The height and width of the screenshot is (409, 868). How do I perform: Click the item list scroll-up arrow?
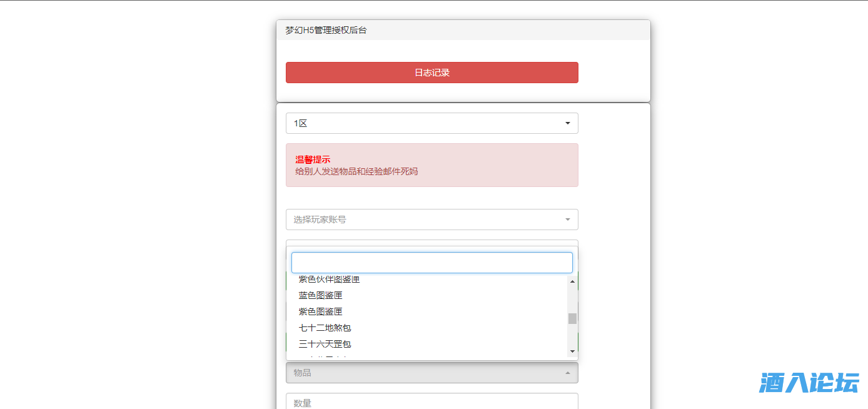572,281
